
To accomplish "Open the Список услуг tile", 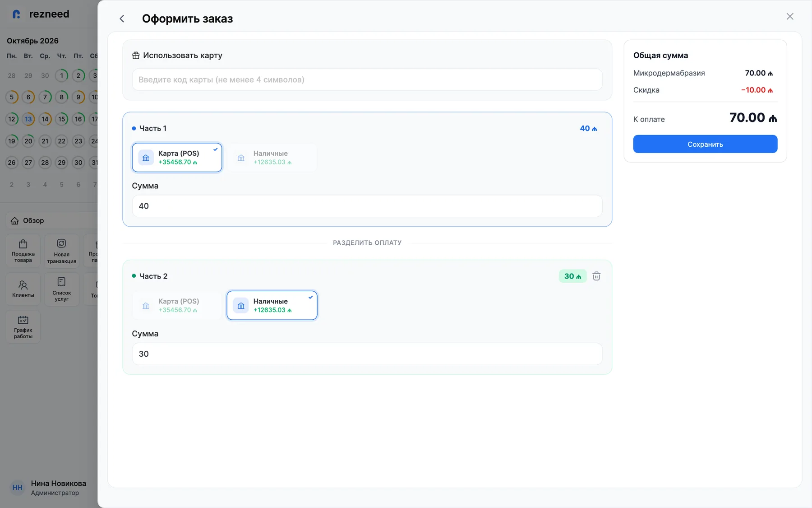I will [62, 289].
